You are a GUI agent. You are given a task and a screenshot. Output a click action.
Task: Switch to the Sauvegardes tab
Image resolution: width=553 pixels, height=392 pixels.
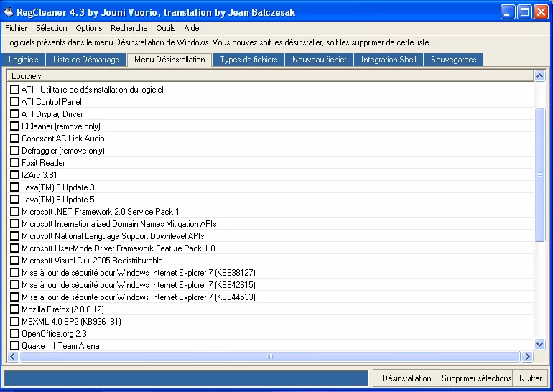[453, 60]
